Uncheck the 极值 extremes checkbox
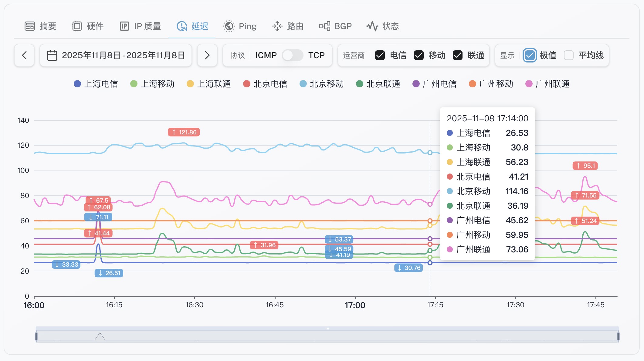 (x=530, y=56)
